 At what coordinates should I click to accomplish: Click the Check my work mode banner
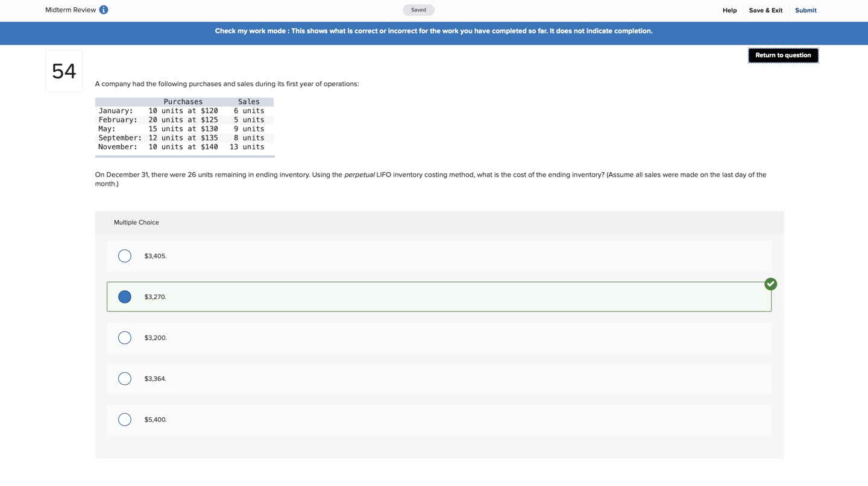click(x=433, y=31)
